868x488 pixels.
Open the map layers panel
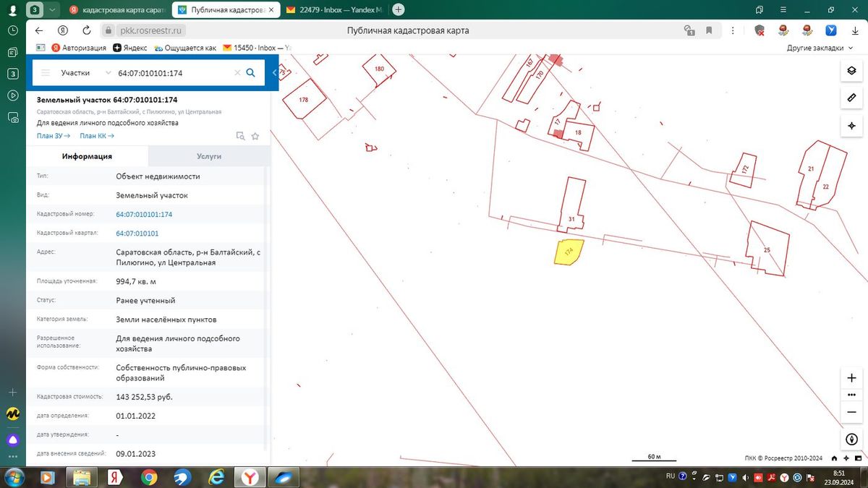(851, 70)
